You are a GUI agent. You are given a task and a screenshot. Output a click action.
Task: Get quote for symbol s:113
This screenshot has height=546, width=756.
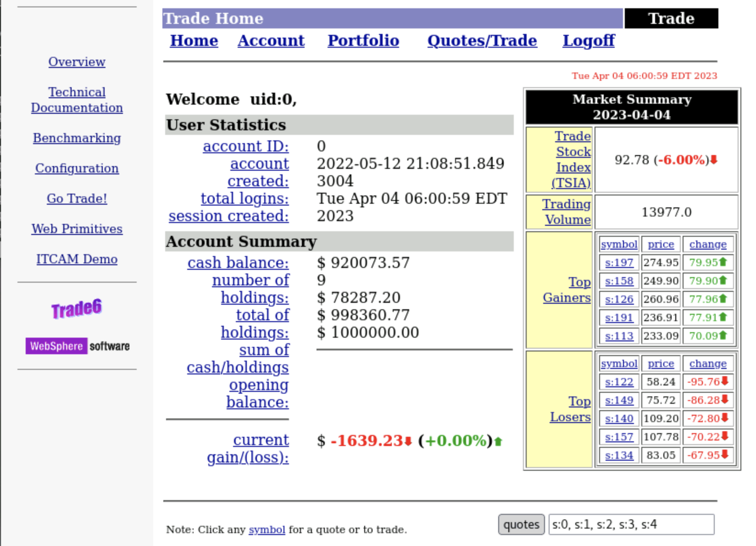click(619, 336)
